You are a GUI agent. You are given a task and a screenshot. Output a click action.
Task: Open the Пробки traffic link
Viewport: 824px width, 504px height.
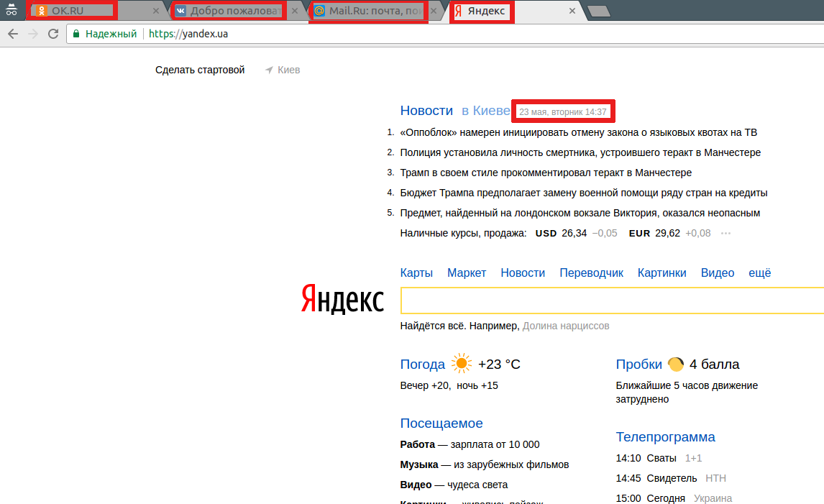tap(639, 365)
